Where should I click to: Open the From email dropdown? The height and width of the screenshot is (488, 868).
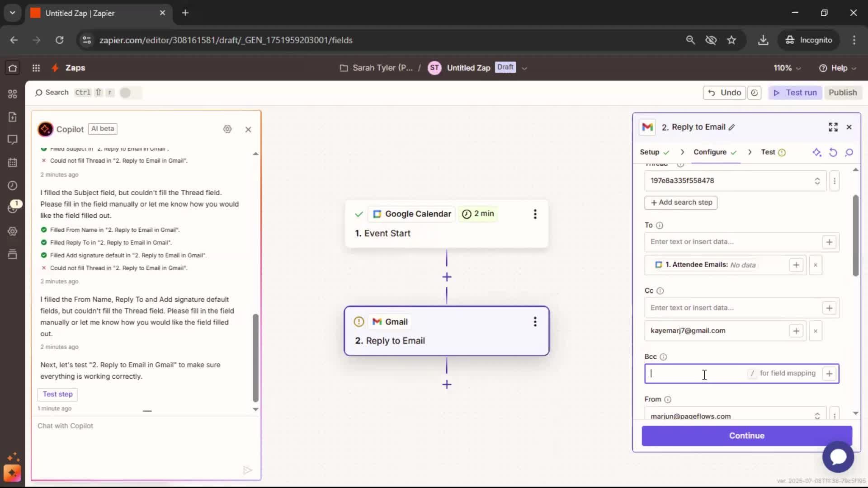(736, 416)
